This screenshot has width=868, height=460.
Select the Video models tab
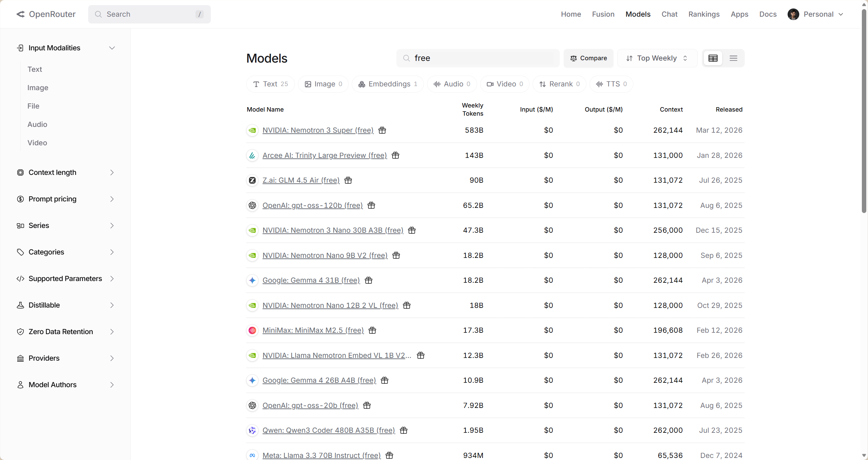click(x=505, y=84)
